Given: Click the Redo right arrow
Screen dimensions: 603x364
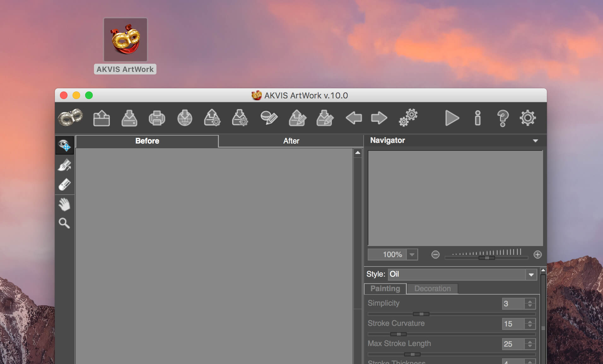Looking at the screenshot, I should click(379, 118).
